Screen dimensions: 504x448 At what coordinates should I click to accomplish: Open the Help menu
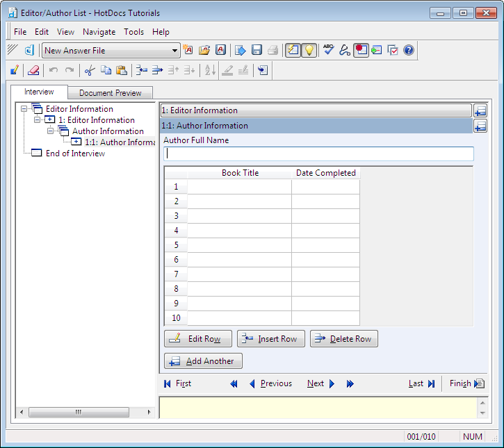[161, 32]
